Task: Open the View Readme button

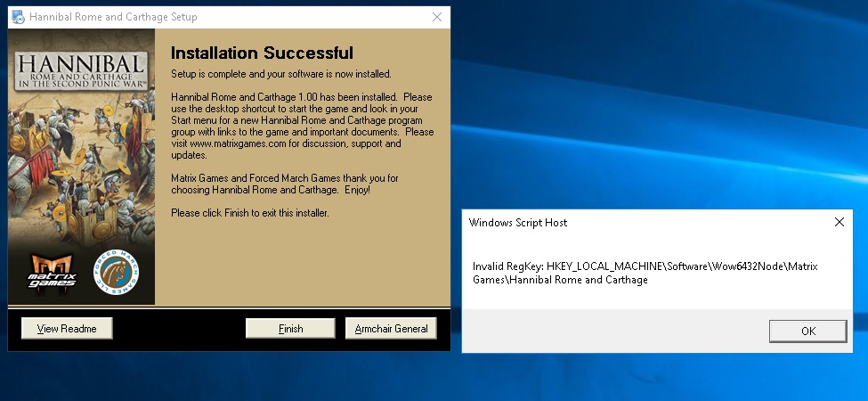Action: tap(67, 328)
